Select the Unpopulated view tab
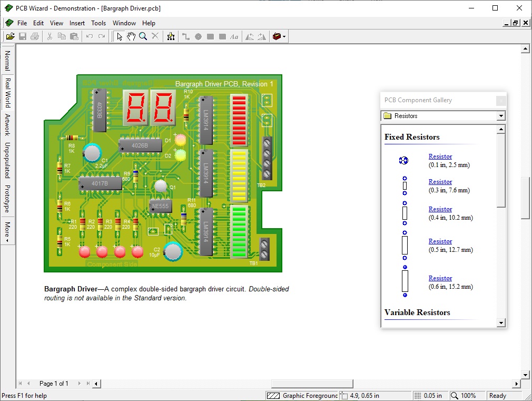532x401 pixels. pyautogui.click(x=7, y=160)
